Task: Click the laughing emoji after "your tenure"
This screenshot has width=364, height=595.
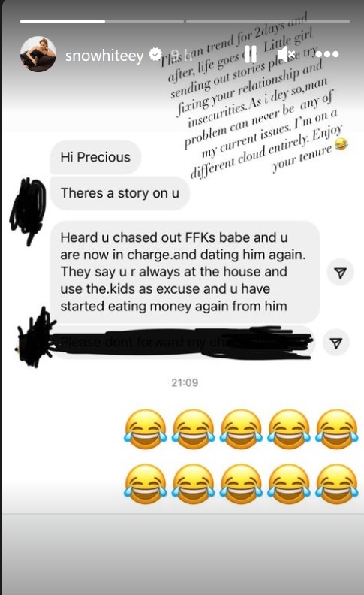Action: (341, 144)
